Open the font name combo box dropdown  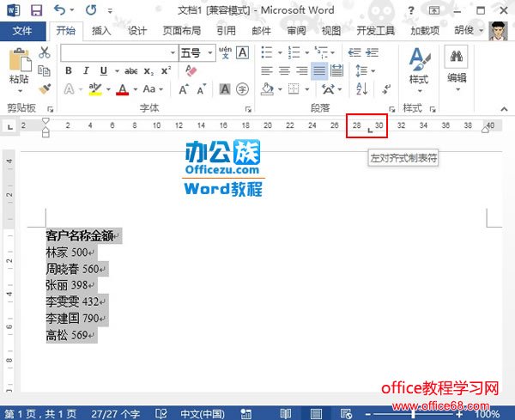point(173,52)
